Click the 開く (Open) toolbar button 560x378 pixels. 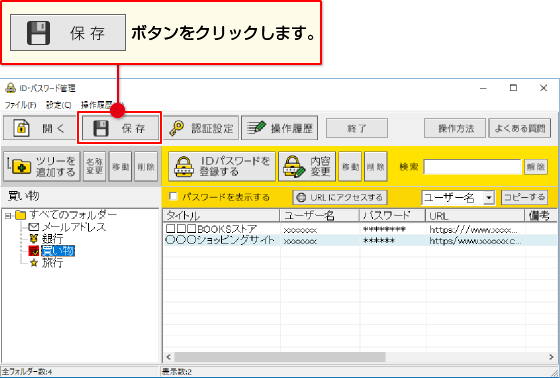(x=40, y=128)
